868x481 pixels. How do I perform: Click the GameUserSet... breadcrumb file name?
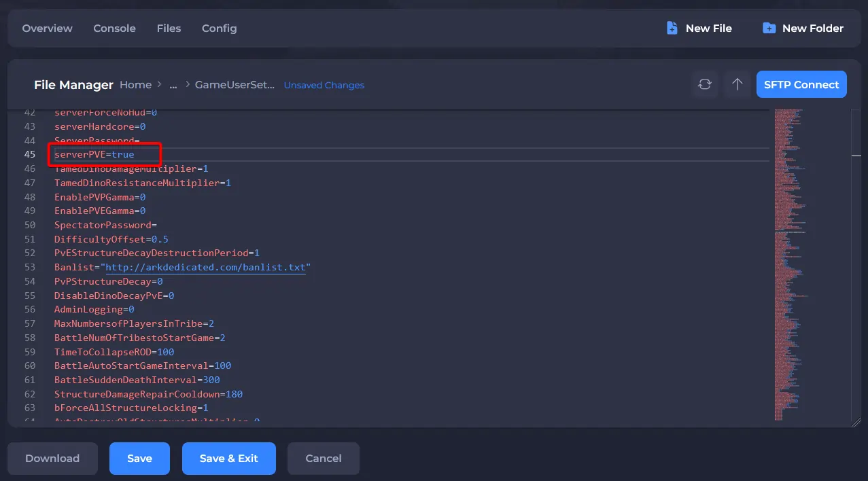[x=235, y=85]
